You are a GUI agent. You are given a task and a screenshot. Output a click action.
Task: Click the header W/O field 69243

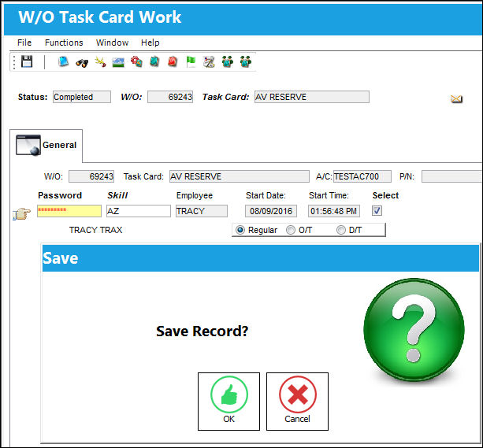pyautogui.click(x=170, y=97)
